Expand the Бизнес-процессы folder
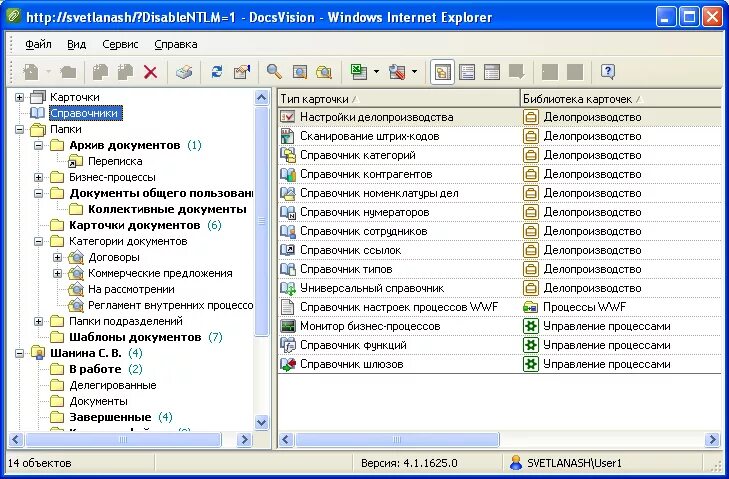The image size is (729, 479). click(x=39, y=177)
